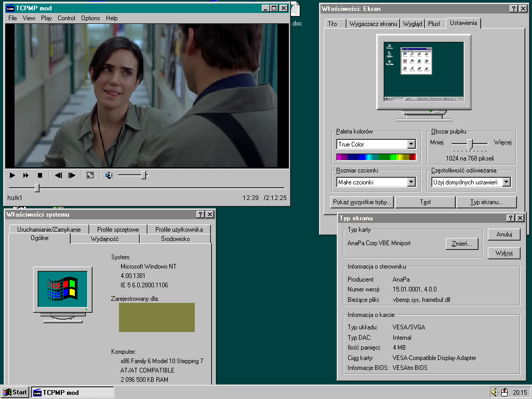
Task: Click the Typ ekranu... button
Action: point(486,202)
